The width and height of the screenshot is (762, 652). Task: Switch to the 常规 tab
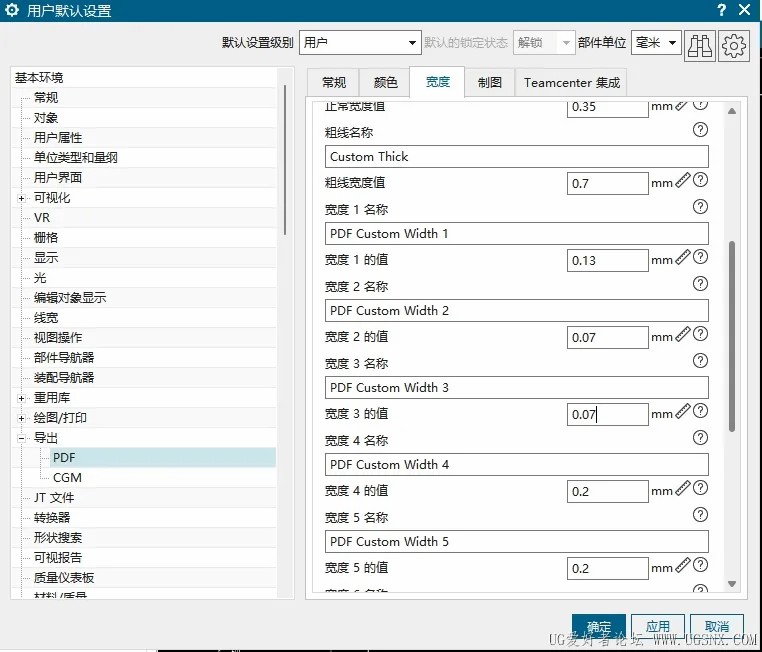(334, 83)
